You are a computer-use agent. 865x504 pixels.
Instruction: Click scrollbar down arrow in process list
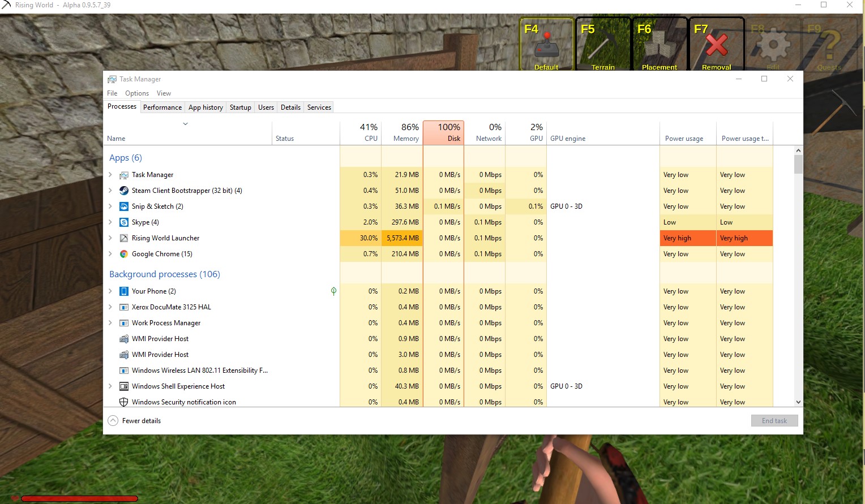(x=798, y=402)
